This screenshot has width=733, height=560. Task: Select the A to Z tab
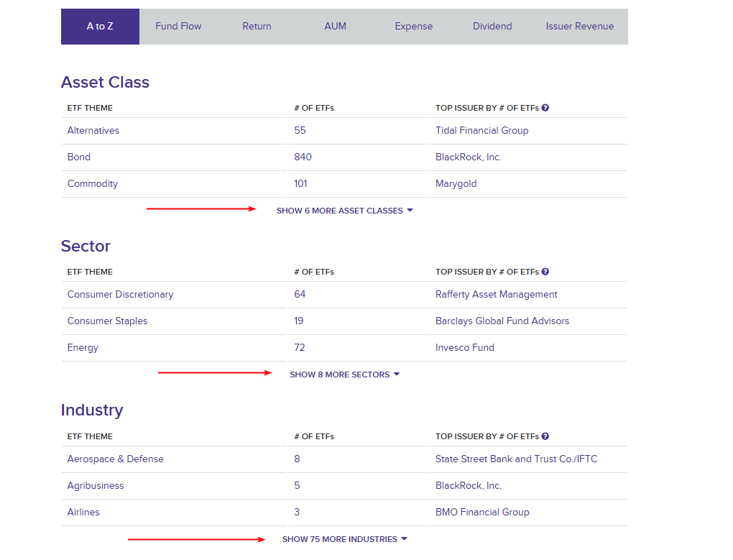(100, 27)
